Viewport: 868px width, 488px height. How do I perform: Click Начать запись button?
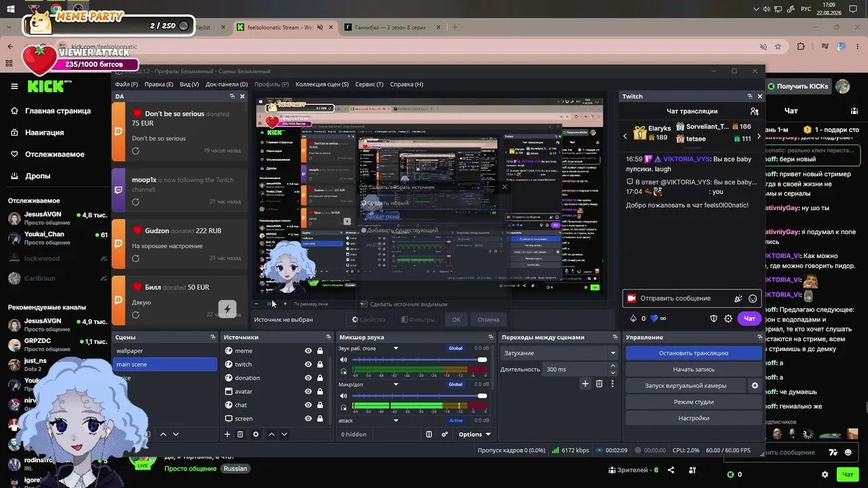(x=694, y=369)
